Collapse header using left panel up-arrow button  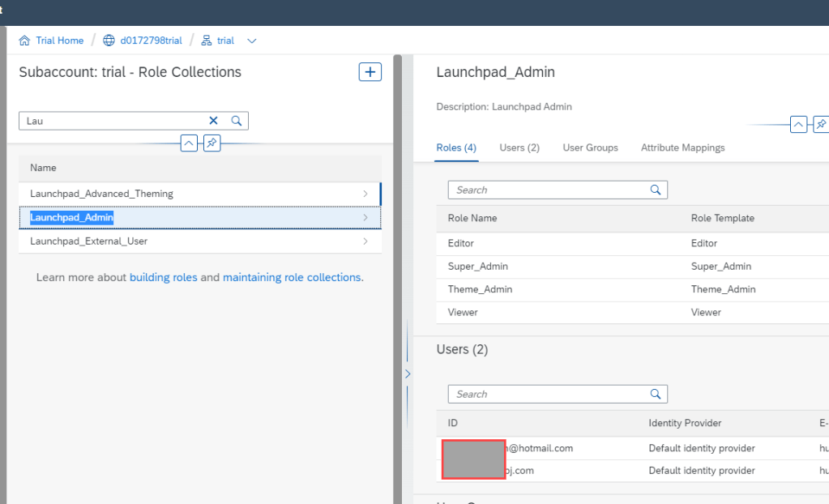pyautogui.click(x=189, y=143)
